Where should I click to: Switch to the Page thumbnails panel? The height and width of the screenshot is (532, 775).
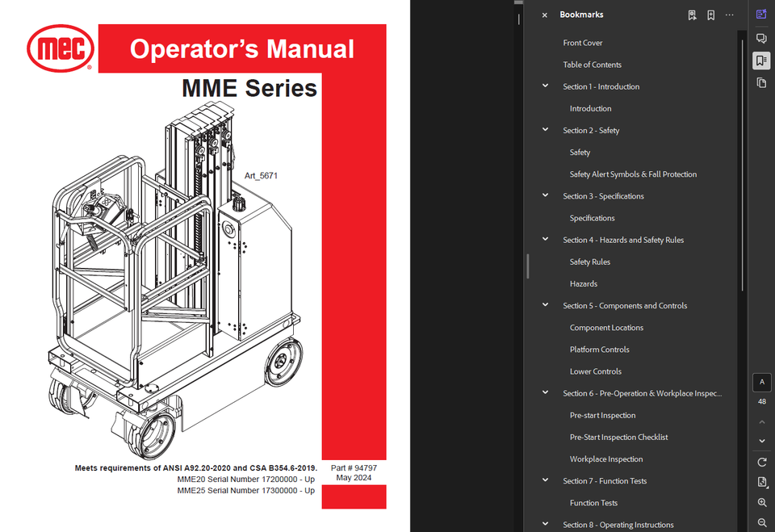click(761, 82)
